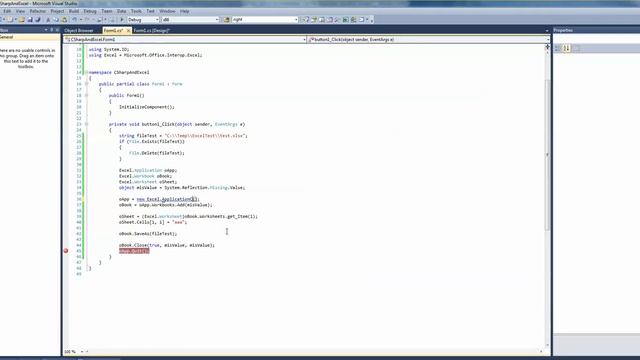Screen dimensions: 640x360
Task: Remove the breakpoint on line 45
Action: pos(66,251)
